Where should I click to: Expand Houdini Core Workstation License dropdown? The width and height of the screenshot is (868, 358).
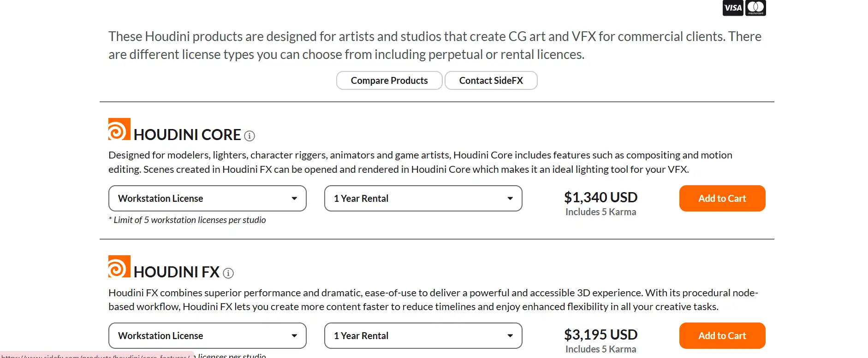point(208,199)
